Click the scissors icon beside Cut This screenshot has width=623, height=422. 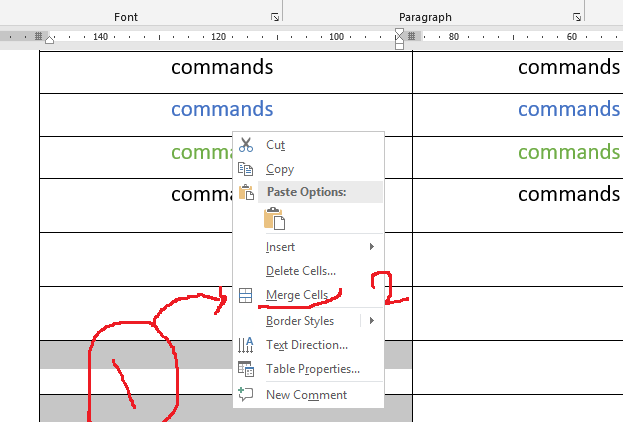246,145
